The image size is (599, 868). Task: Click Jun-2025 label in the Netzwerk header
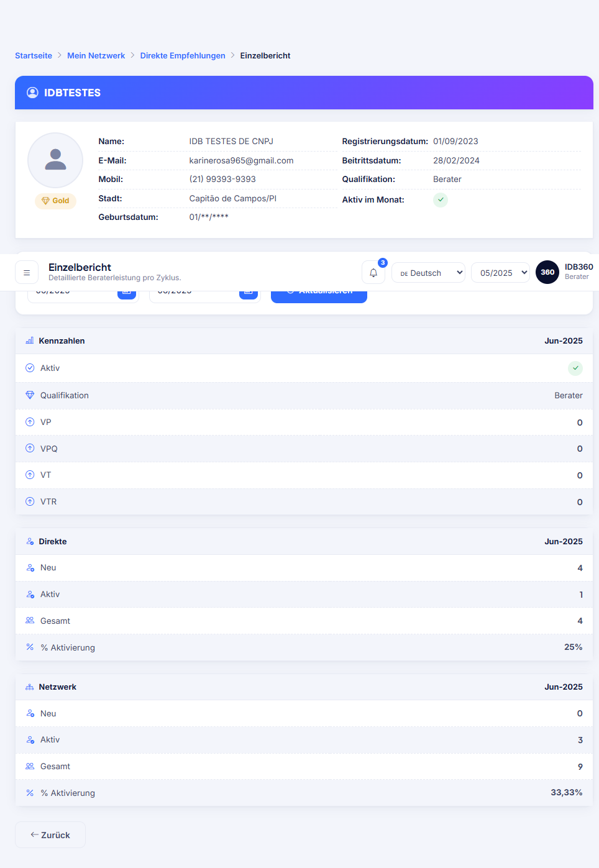564,687
